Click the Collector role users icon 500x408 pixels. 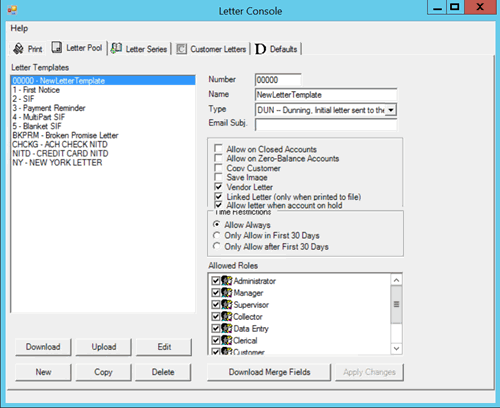(x=227, y=316)
